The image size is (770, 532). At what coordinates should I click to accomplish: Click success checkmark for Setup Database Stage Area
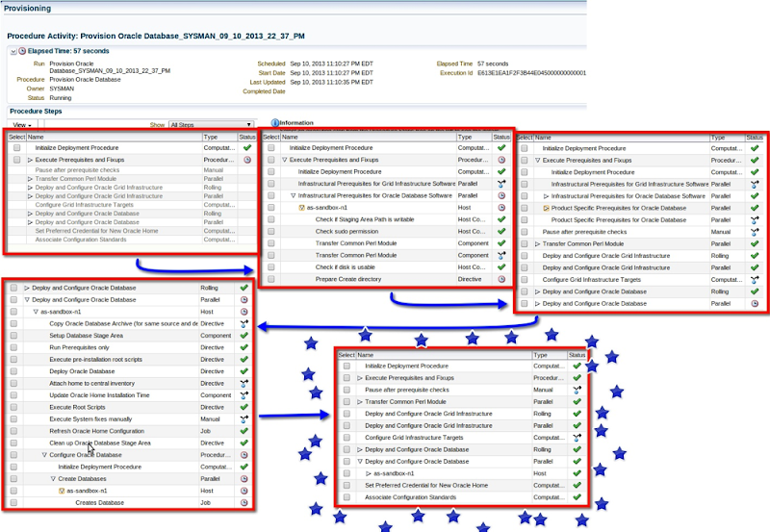click(x=244, y=336)
